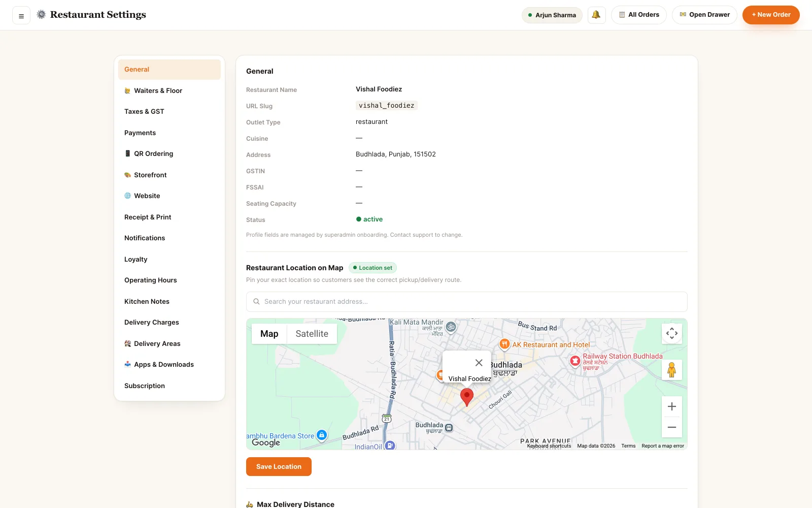The width and height of the screenshot is (812, 508).
Task: Click the red location pin marker
Action: coord(467,397)
